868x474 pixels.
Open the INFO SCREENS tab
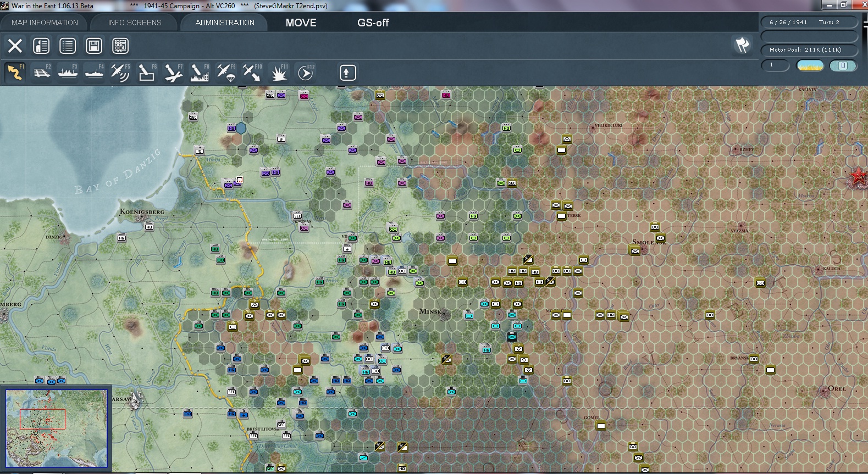point(135,23)
